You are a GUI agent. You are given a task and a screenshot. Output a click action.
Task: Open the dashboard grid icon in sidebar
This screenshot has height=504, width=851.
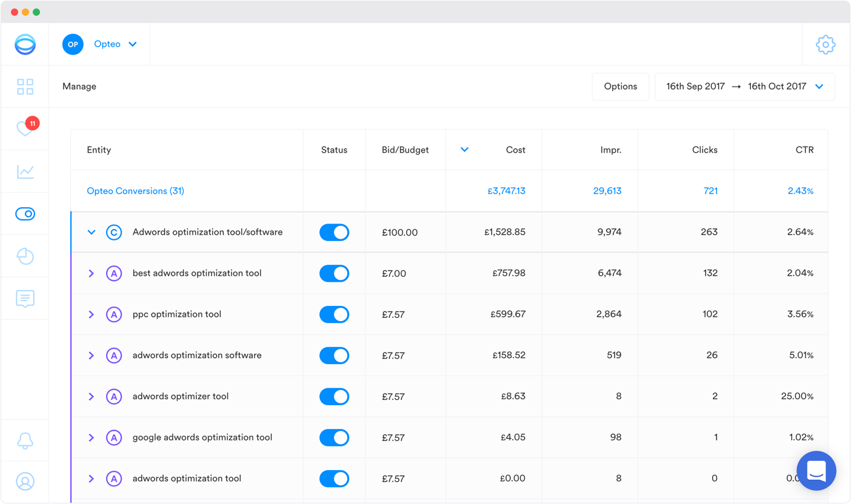(25, 87)
